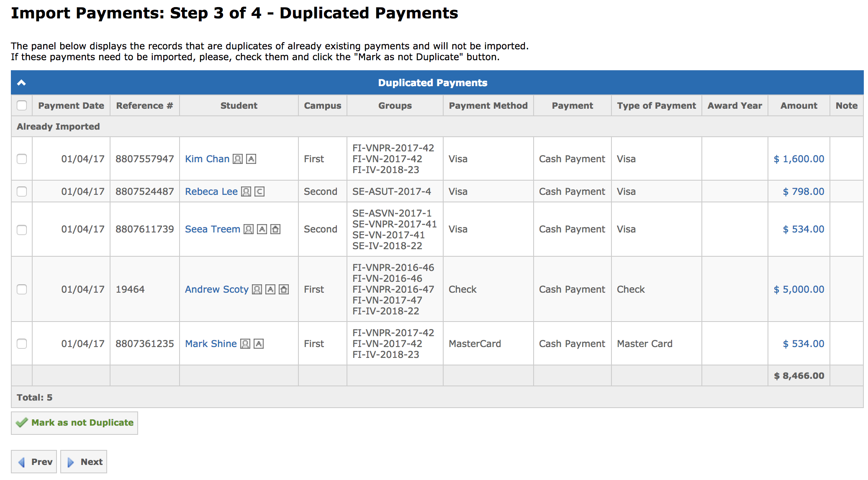Screen dimensions: 868x480
Task: Click the Payment Date column header
Action: 71,105
